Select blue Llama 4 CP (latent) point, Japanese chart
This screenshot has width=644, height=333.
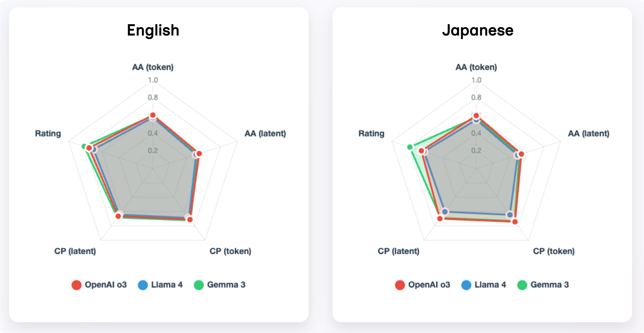(445, 212)
